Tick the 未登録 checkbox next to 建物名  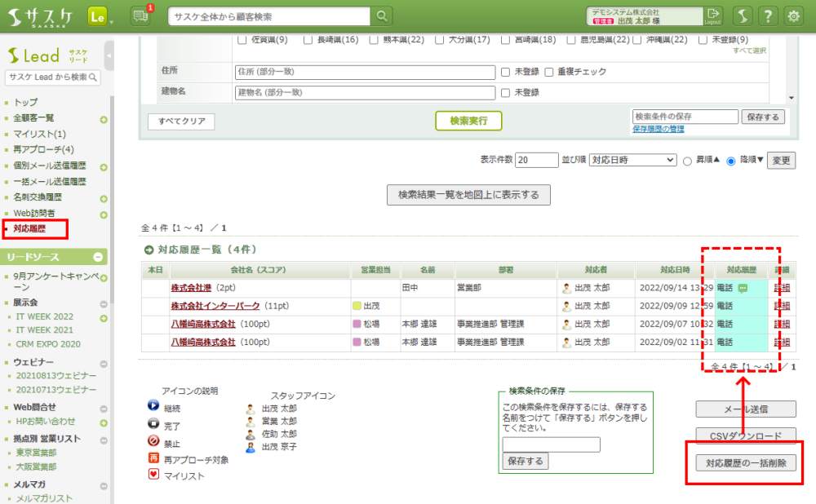[506, 92]
